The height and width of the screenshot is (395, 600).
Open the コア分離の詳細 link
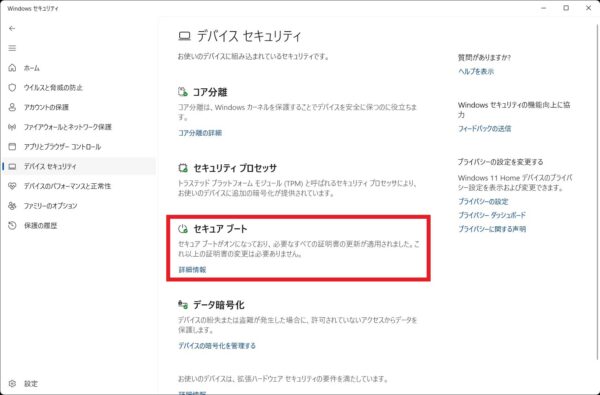click(x=200, y=133)
